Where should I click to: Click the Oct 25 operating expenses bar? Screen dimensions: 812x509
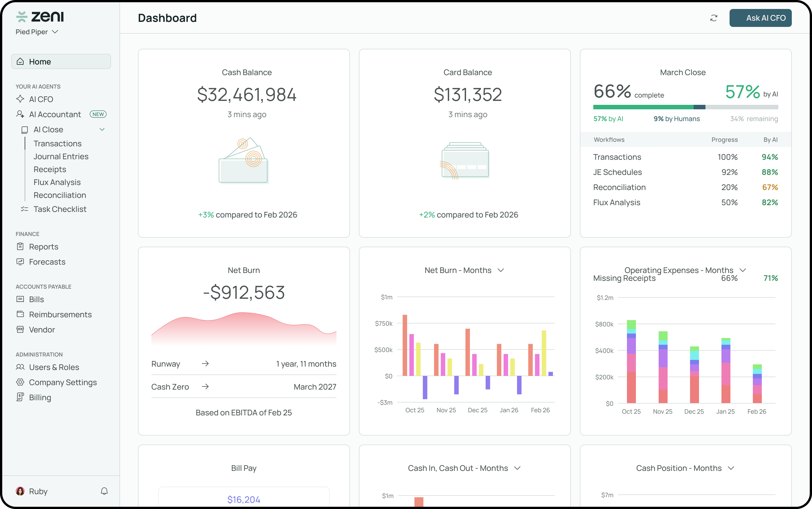[x=631, y=362]
